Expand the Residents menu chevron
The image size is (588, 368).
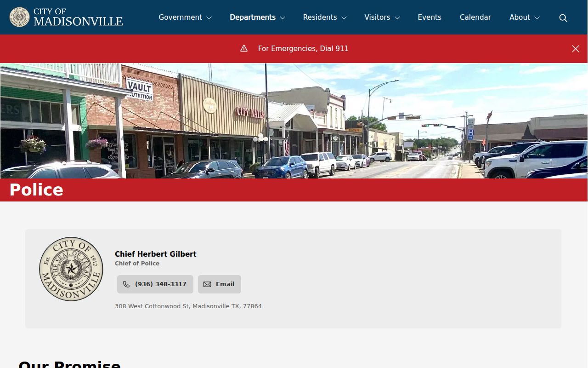(x=344, y=18)
